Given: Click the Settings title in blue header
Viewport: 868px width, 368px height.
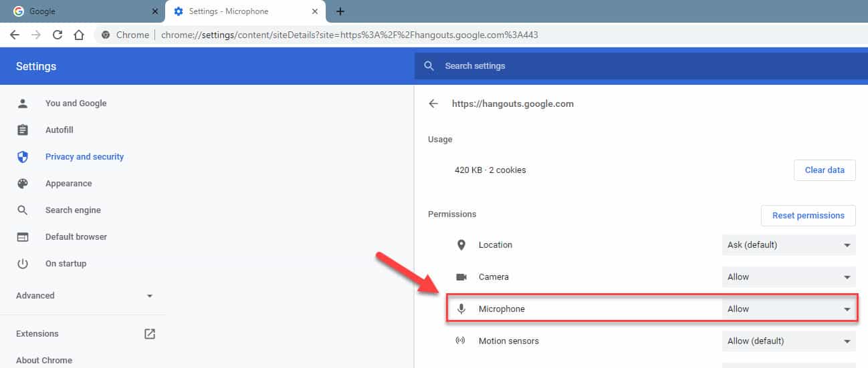Looking at the screenshot, I should [x=36, y=66].
